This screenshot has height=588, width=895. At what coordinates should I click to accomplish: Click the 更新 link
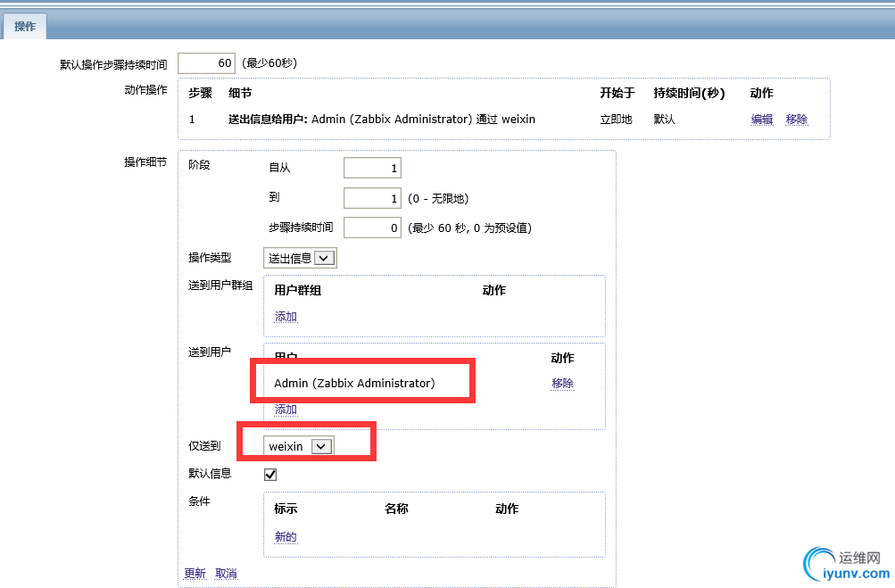(195, 573)
